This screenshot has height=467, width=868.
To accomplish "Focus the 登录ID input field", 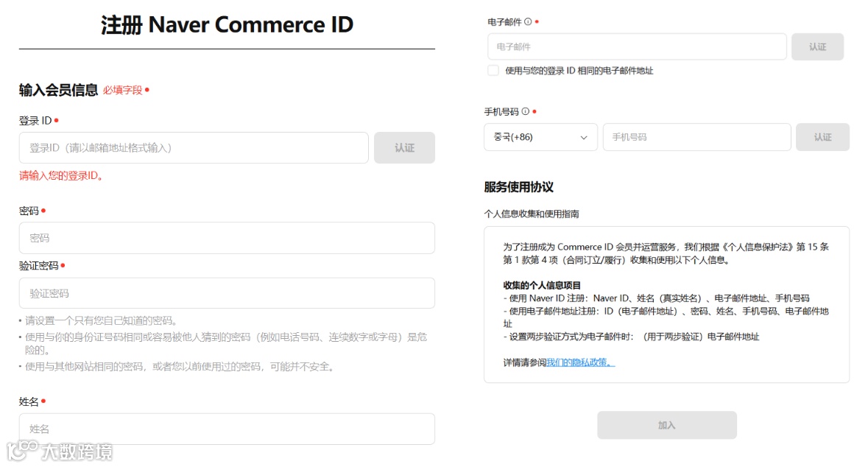I will [x=194, y=147].
